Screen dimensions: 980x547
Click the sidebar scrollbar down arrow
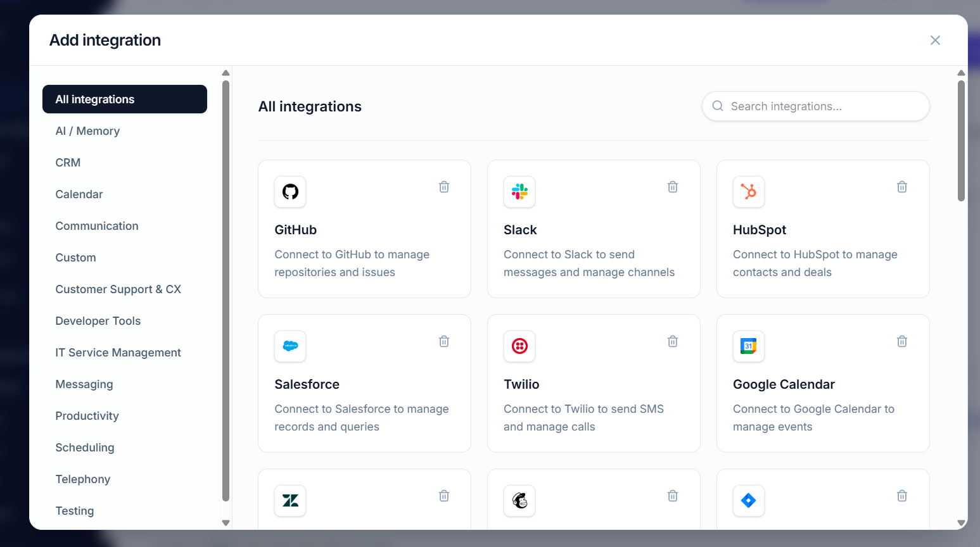click(226, 523)
